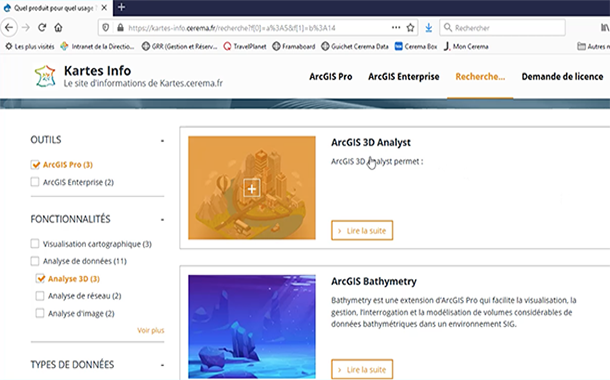Check the Analyse d'image (2) filter
The height and width of the screenshot is (380, 610).
click(40, 313)
